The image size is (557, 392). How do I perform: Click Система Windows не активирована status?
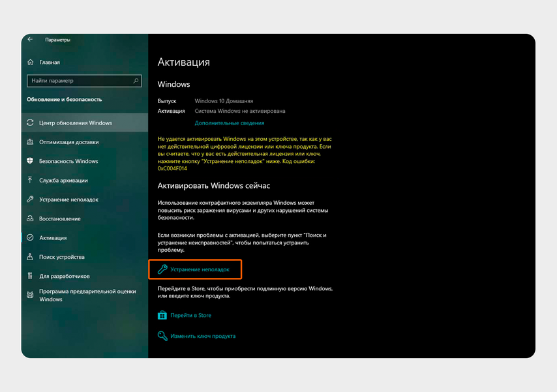(x=240, y=111)
